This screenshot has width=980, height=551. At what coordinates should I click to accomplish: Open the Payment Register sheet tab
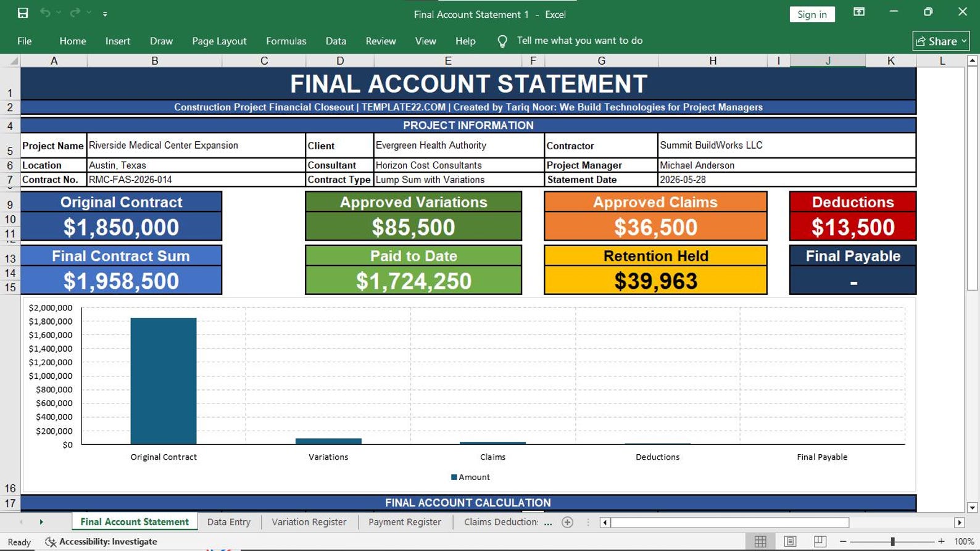[x=405, y=522]
